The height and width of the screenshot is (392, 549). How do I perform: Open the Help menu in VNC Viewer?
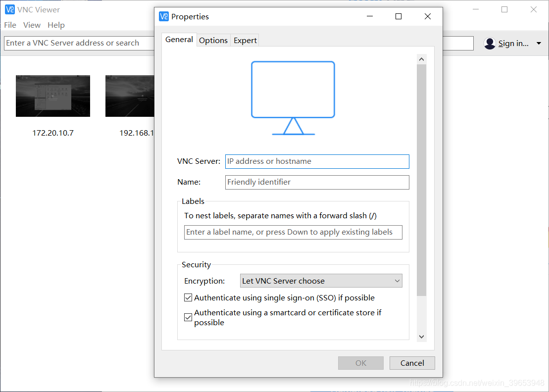coord(56,25)
